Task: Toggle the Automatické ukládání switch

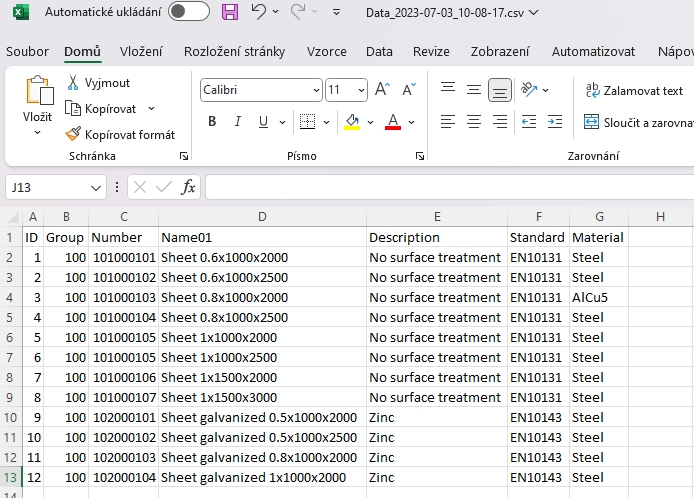Action: point(188,12)
